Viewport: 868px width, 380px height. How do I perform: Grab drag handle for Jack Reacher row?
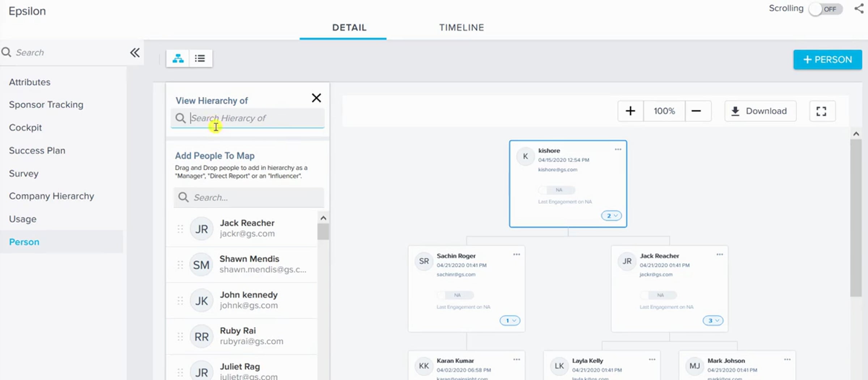[180, 229]
